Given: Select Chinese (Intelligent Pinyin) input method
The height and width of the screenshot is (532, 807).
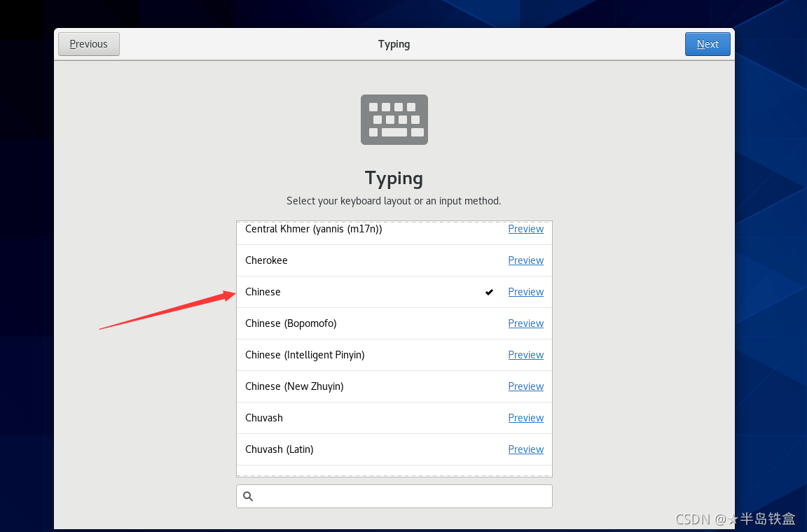Looking at the screenshot, I should point(394,354).
